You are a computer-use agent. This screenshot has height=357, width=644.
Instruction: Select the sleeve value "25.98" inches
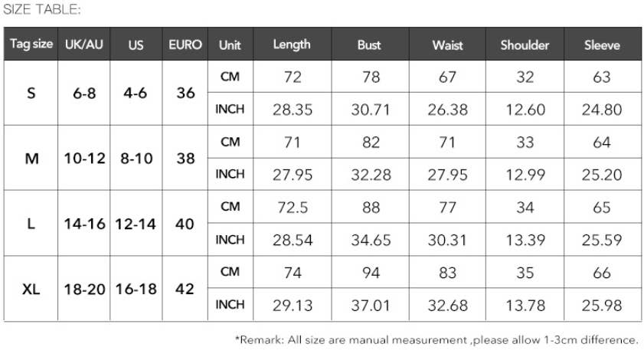point(602,305)
